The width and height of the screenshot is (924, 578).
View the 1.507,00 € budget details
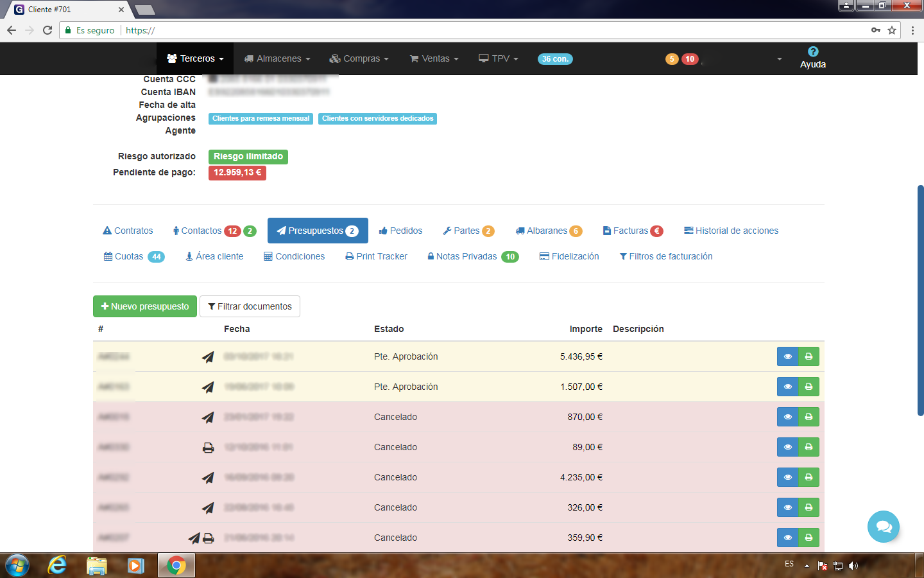pyautogui.click(x=787, y=387)
